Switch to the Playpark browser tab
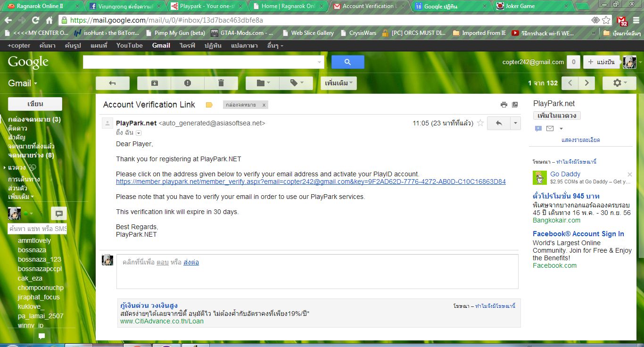The width and height of the screenshot is (644, 347). (x=206, y=6)
